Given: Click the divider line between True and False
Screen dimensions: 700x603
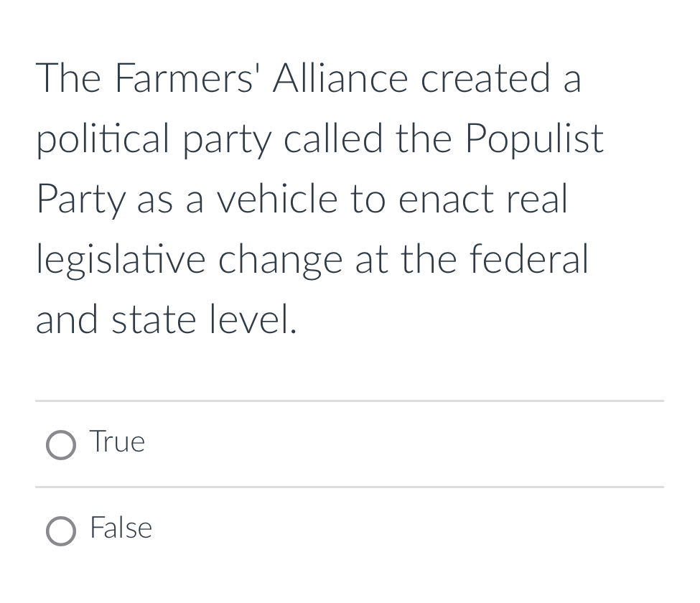Looking at the screenshot, I should click(x=350, y=487).
